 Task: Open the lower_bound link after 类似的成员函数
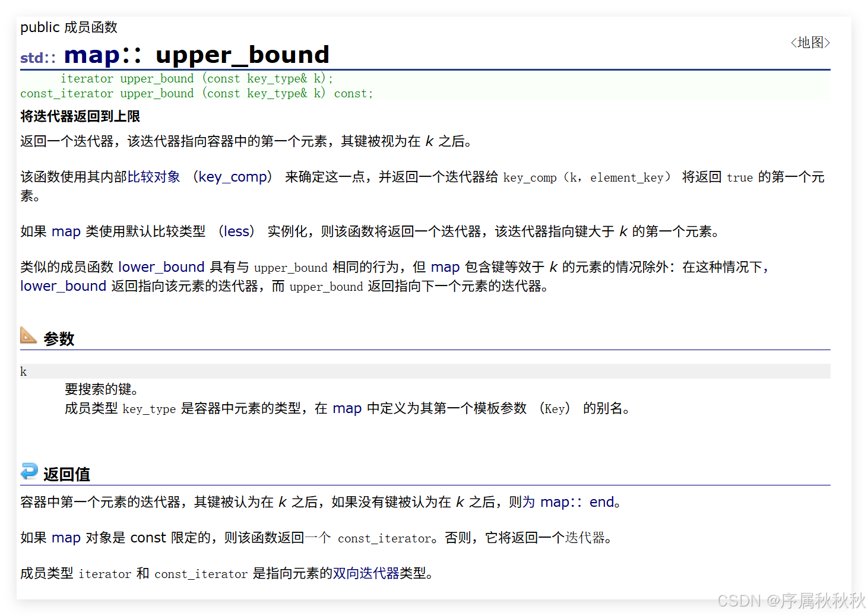(x=161, y=266)
